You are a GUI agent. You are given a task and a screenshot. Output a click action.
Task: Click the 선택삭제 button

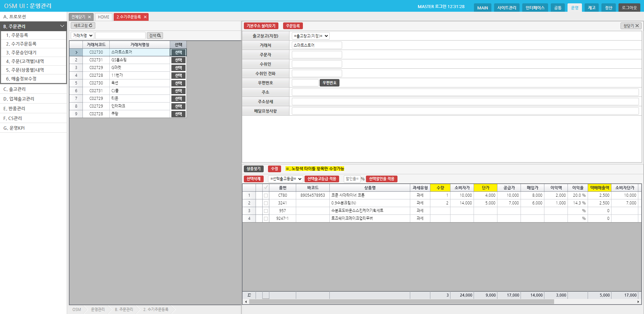pyautogui.click(x=254, y=179)
